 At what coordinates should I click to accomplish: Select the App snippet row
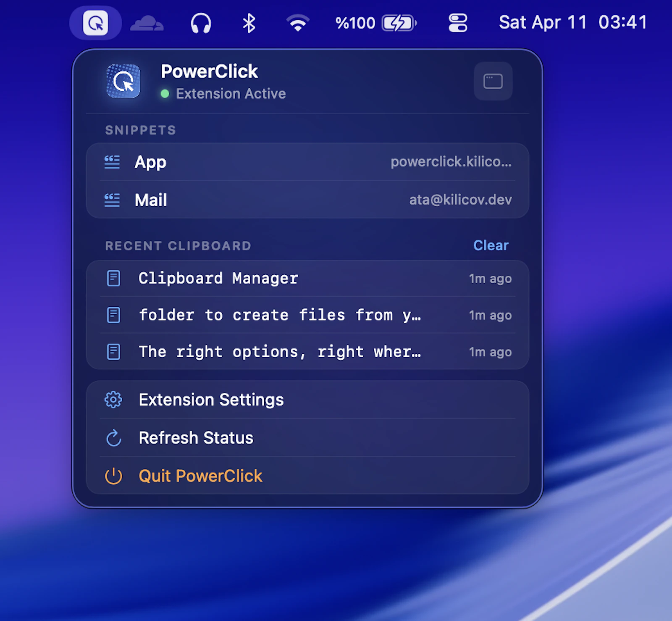point(307,162)
